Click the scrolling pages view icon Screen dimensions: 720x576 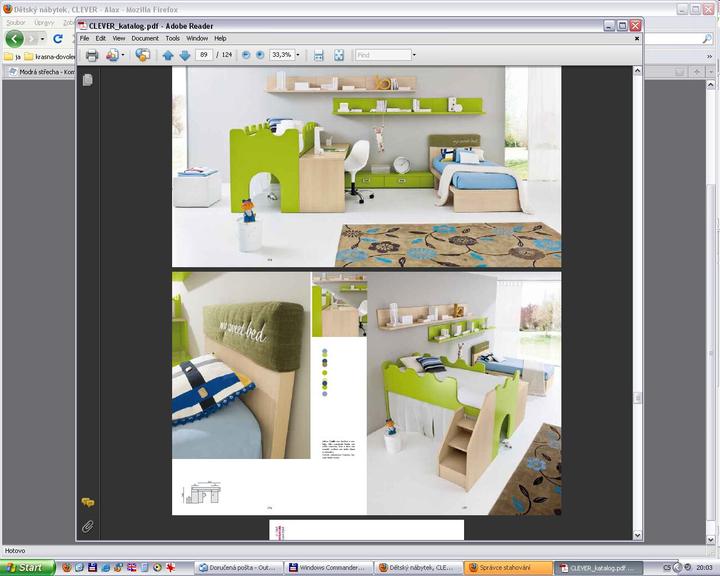click(319, 55)
